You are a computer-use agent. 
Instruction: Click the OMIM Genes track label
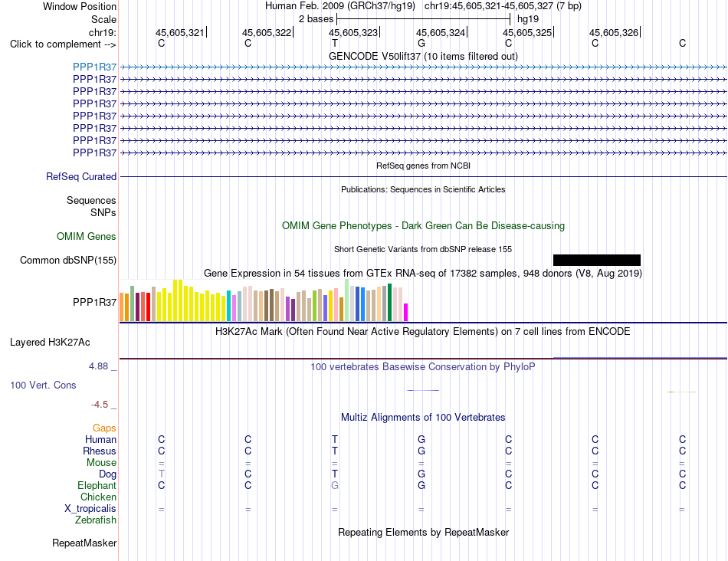click(87, 236)
